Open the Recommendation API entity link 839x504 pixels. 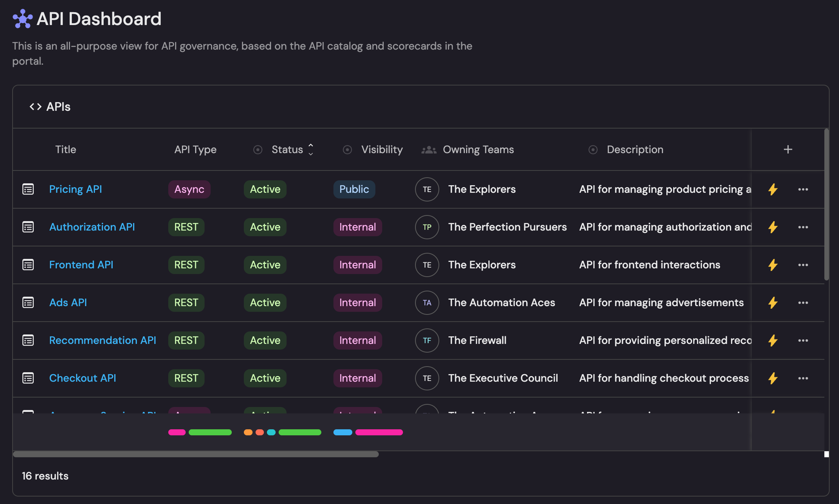[102, 340]
